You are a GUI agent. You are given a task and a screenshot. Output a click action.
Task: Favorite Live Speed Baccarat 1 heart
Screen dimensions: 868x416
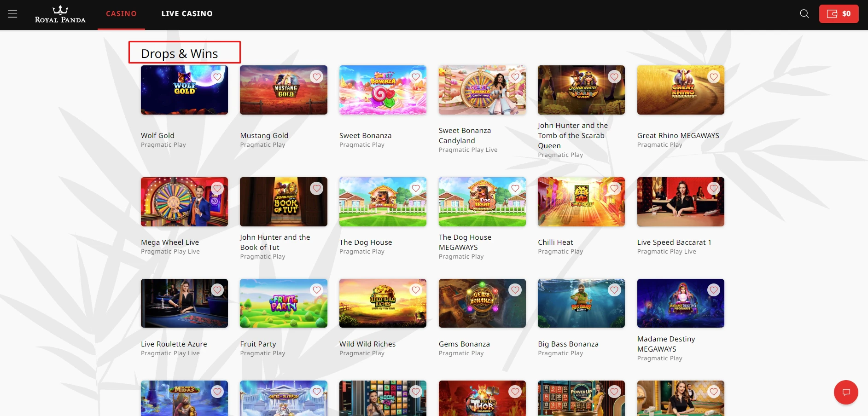(x=714, y=188)
